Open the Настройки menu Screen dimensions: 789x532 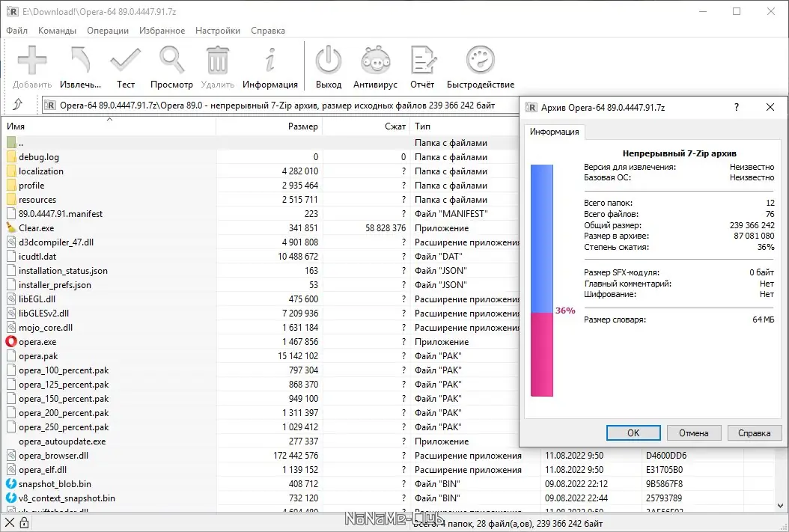218,31
